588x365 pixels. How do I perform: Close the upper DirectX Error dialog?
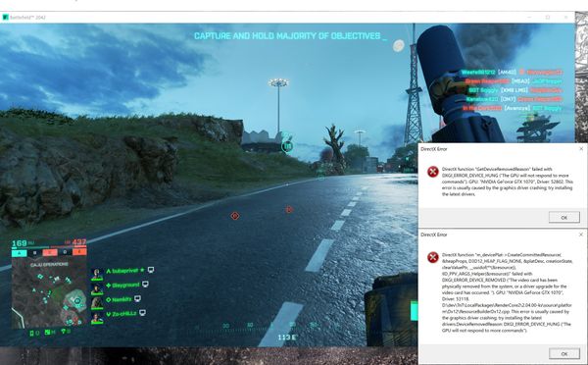[581, 149]
